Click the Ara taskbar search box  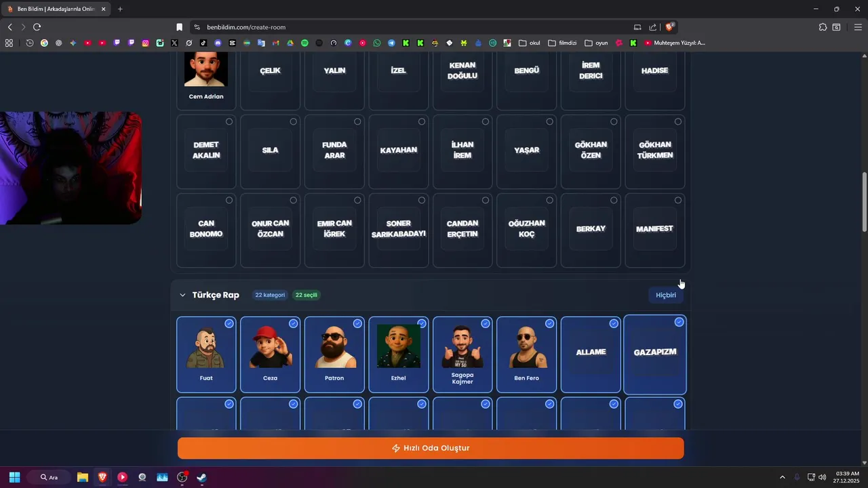coord(49,477)
